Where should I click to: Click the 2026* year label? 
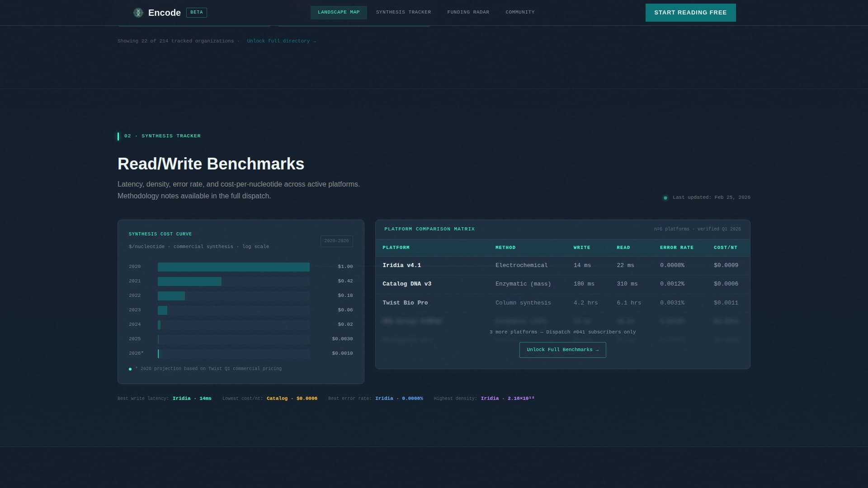tap(136, 353)
